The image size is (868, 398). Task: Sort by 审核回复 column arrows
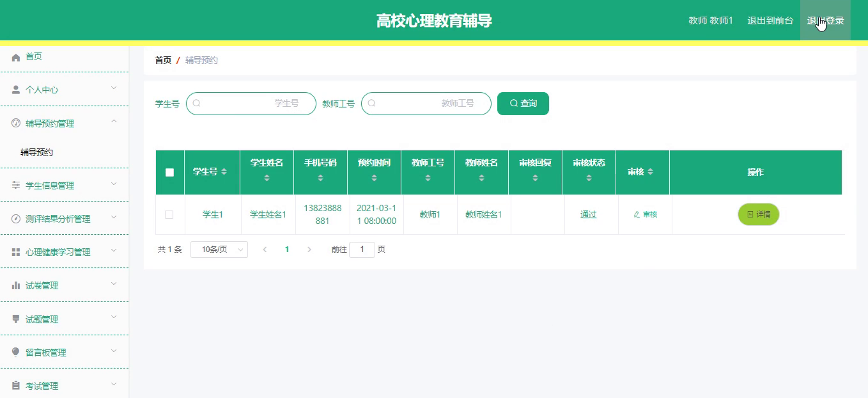click(535, 178)
